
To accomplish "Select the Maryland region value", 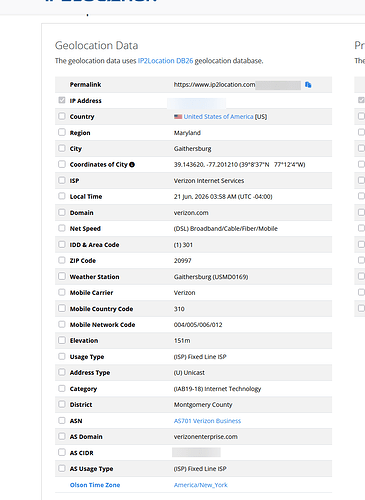I will click(187, 133).
